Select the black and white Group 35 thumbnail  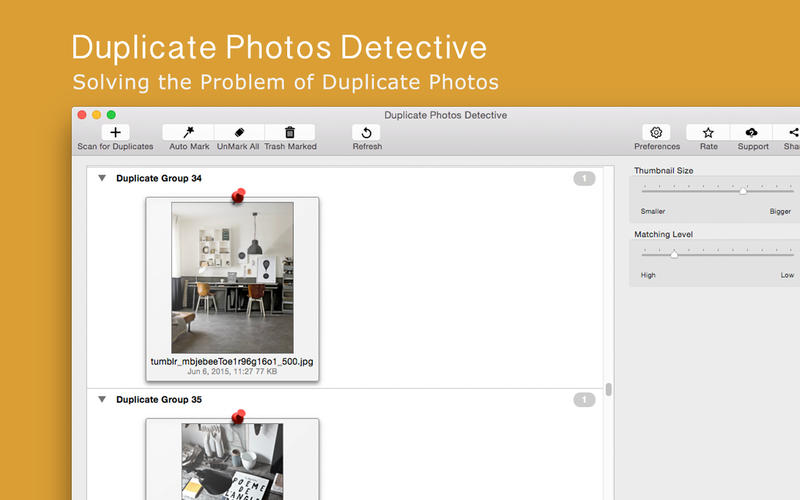click(232, 462)
